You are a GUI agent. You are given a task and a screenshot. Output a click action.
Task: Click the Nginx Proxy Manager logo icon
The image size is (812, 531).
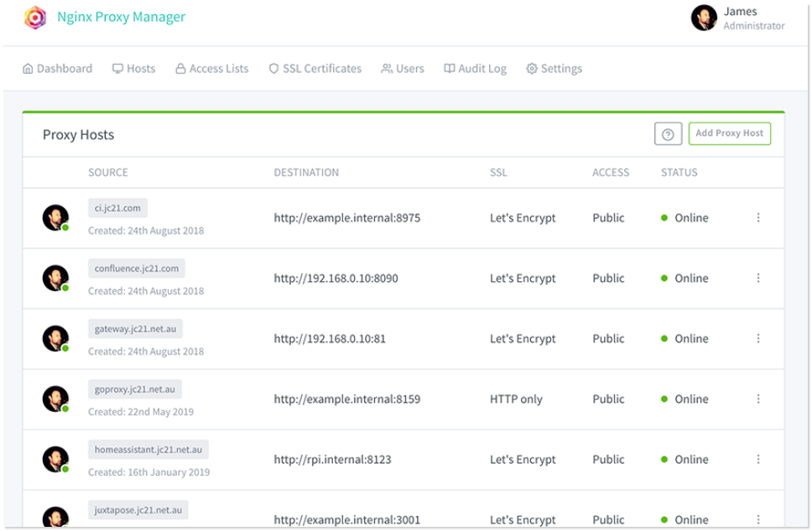coord(35,18)
